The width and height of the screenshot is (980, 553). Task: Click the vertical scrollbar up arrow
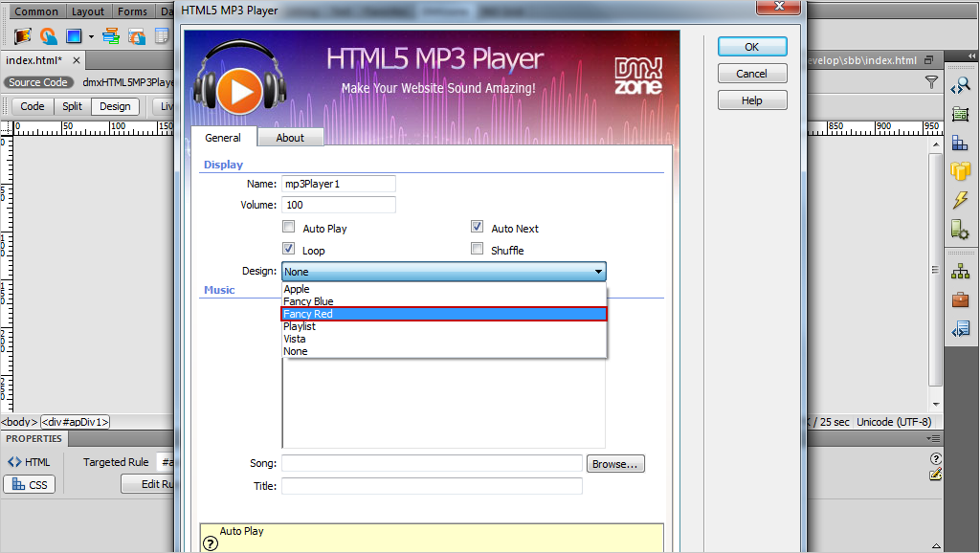click(x=936, y=145)
